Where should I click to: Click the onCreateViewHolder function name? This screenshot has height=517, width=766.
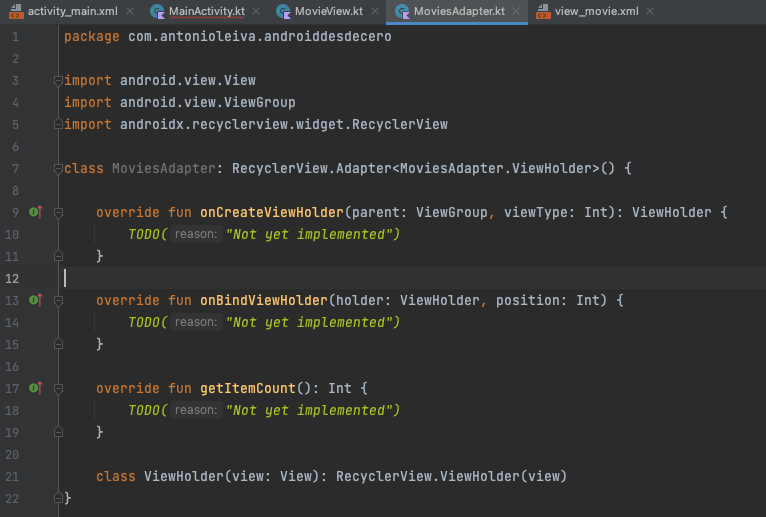pyautogui.click(x=272, y=213)
